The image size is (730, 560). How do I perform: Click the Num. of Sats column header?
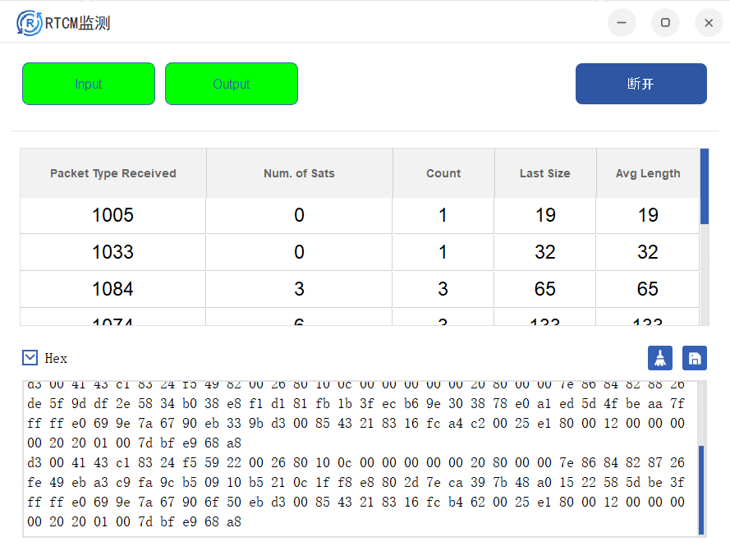(299, 173)
